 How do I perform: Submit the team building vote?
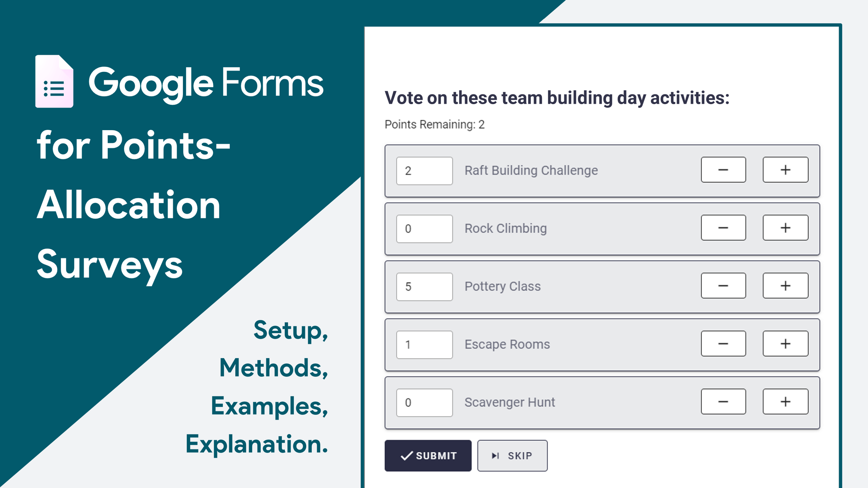click(428, 456)
